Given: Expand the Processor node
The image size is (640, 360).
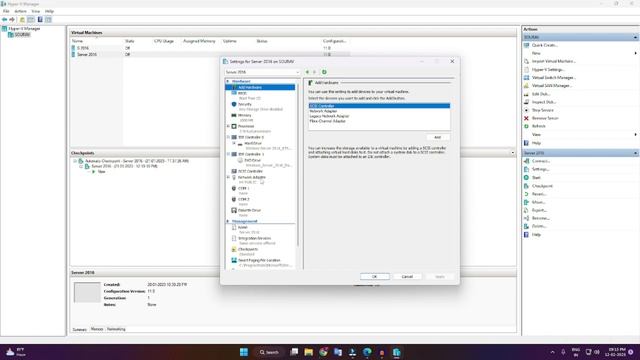Looking at the screenshot, I should pos(228,127).
